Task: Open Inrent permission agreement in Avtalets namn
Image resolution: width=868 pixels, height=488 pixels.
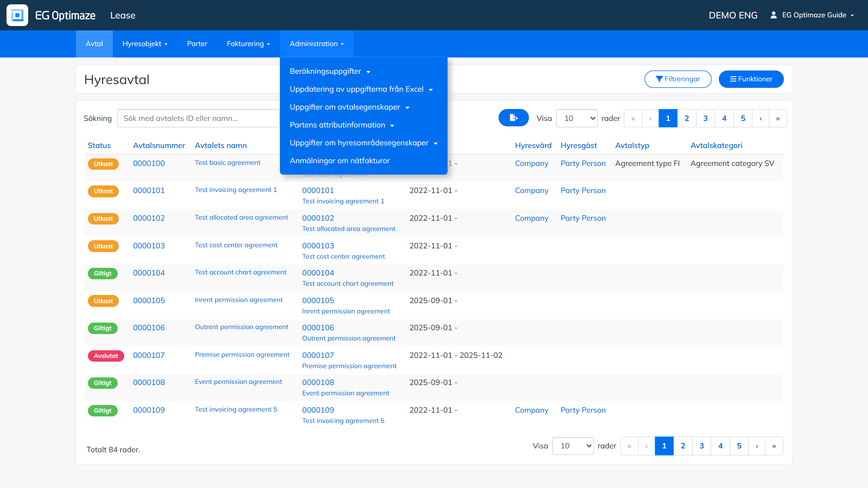Action: point(239,300)
